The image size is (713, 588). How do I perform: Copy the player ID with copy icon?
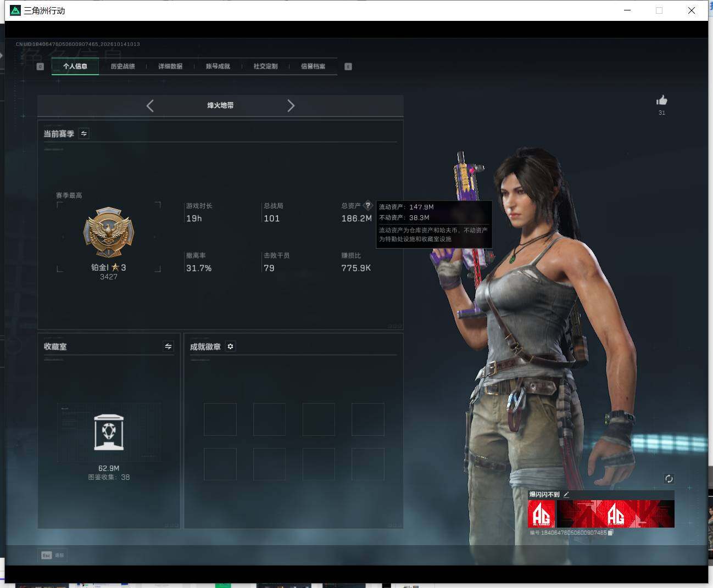point(611,533)
